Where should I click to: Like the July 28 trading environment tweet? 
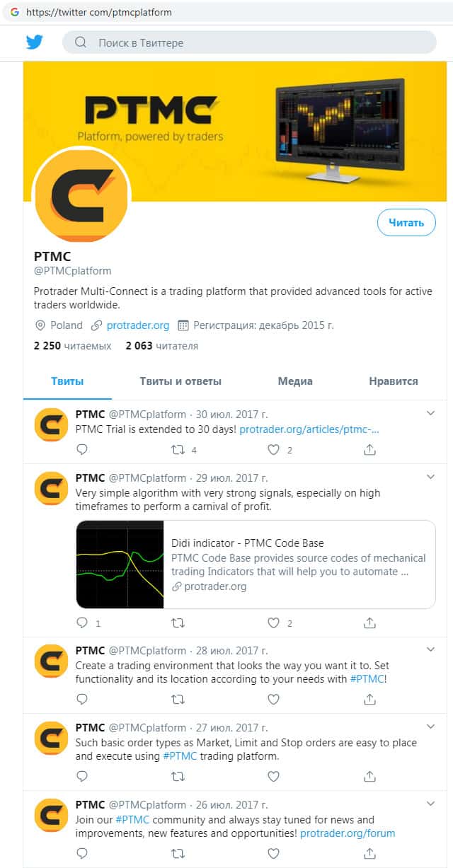pos(273,699)
